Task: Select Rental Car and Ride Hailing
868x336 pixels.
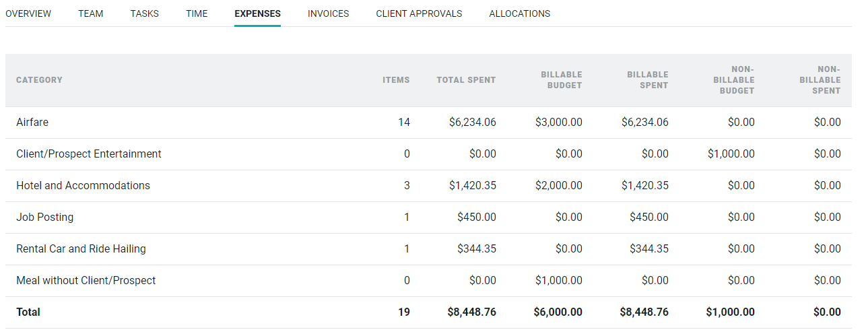Action: click(x=428, y=249)
